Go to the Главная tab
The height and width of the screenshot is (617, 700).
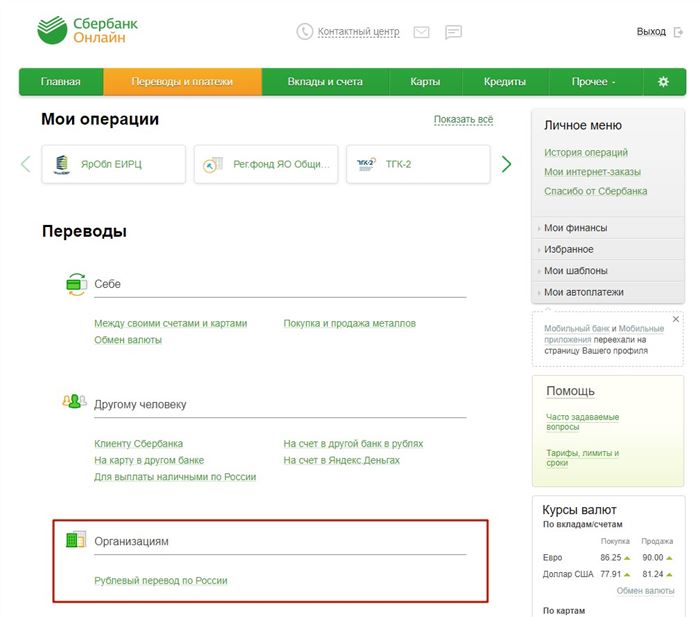point(61,82)
